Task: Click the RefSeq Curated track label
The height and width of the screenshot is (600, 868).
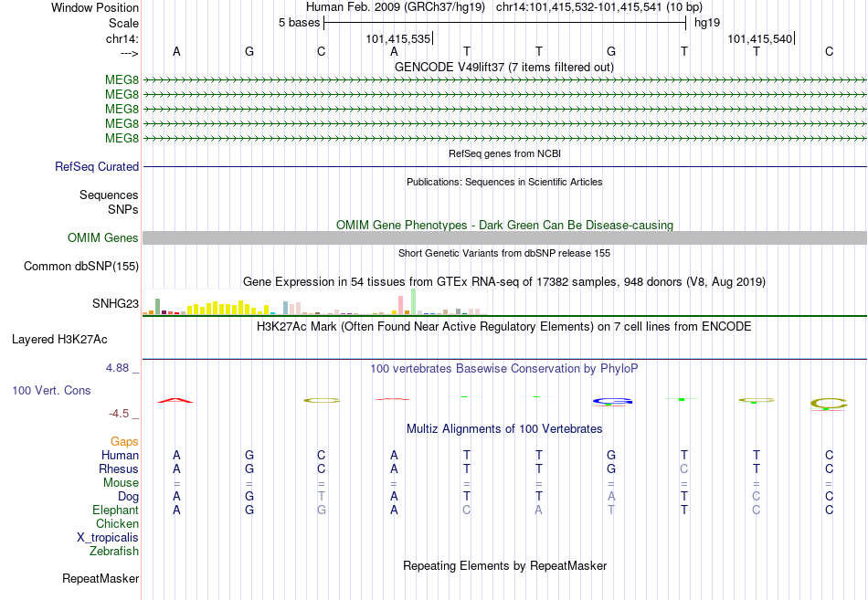Action: pyautogui.click(x=97, y=166)
